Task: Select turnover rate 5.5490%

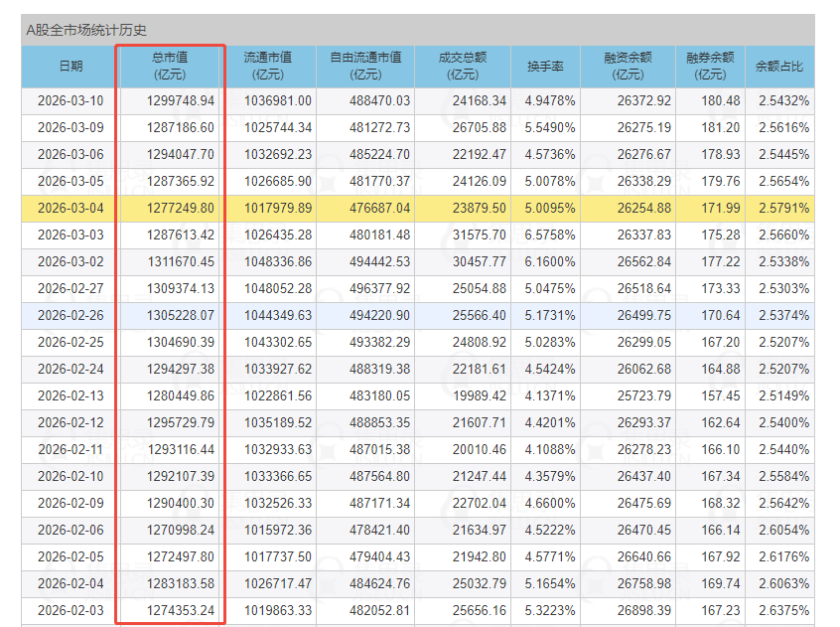Action: (550, 127)
